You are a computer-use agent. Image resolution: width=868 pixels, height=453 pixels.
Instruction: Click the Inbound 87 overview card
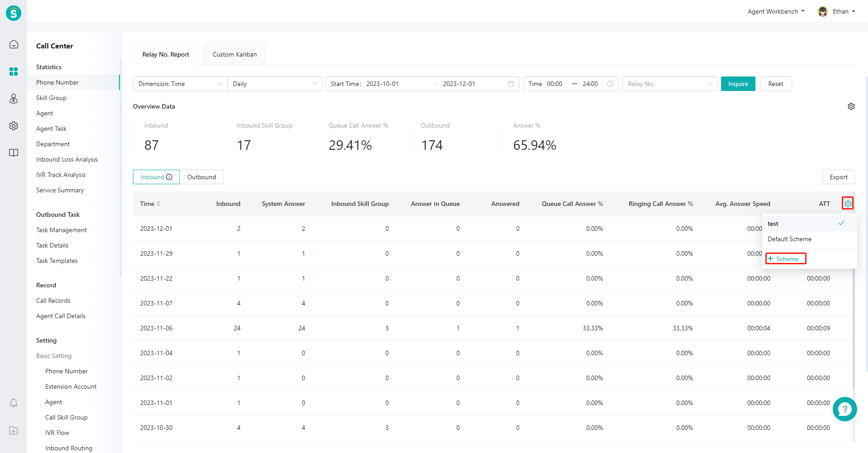(x=179, y=138)
